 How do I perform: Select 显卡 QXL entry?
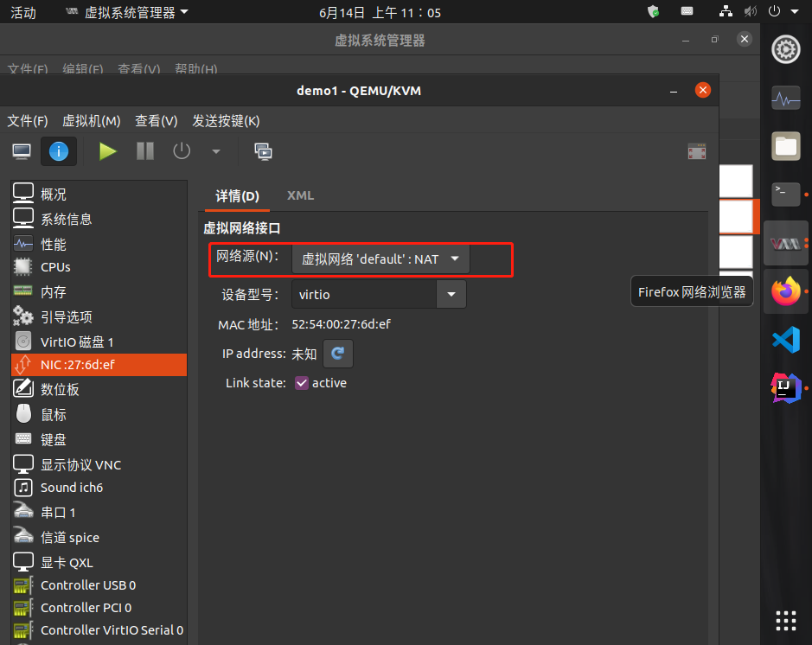99,562
